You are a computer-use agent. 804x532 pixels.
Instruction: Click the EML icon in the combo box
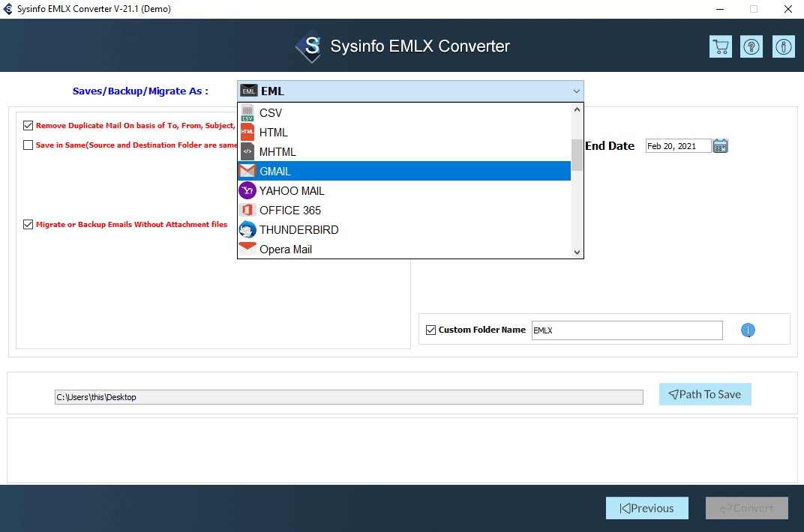pyautogui.click(x=249, y=91)
